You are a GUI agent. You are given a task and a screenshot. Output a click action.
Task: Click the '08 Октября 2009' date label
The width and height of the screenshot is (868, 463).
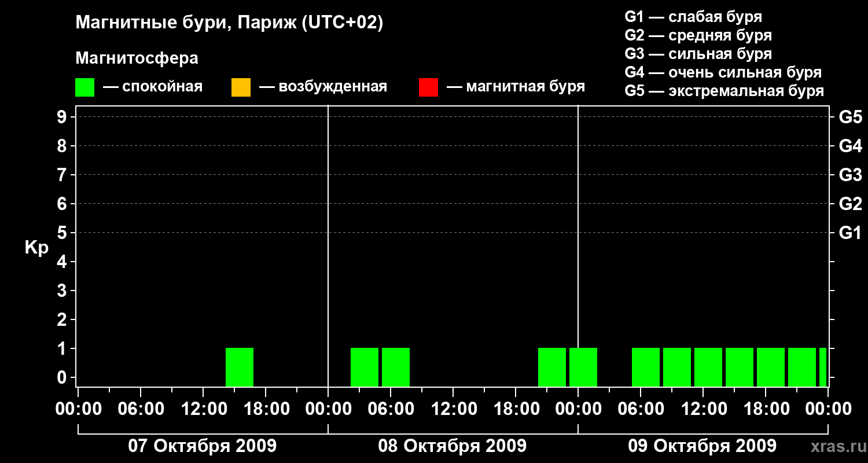pos(452,446)
